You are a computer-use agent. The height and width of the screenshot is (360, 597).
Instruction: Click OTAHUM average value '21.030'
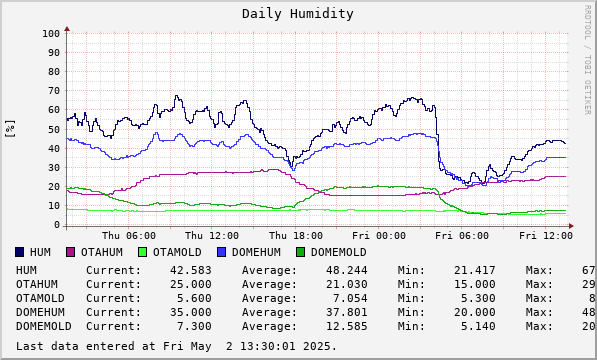346,284
